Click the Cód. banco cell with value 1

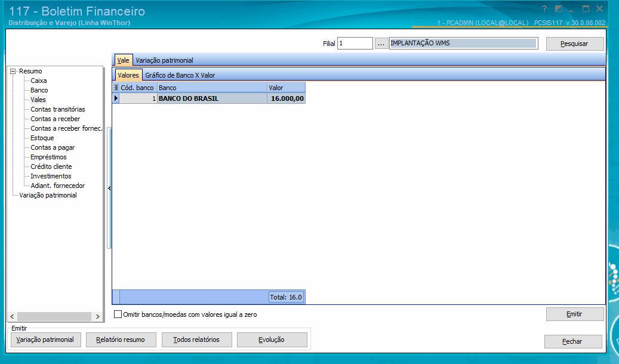click(x=138, y=98)
